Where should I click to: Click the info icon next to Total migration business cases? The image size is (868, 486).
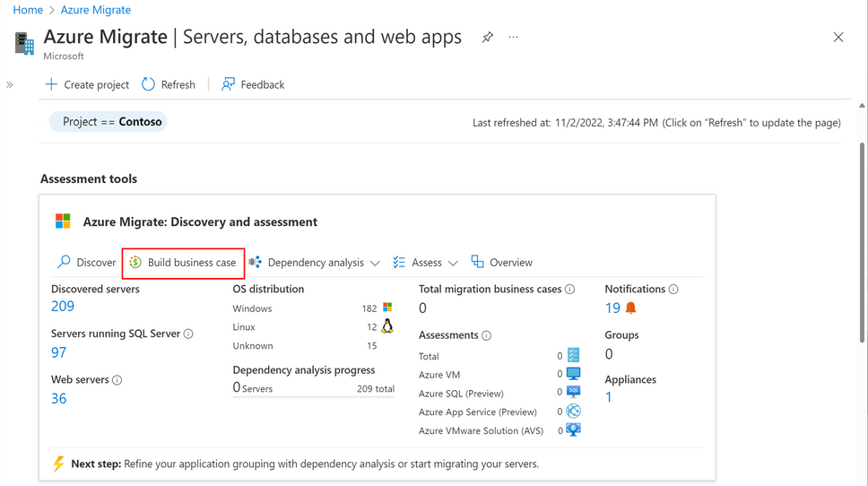(569, 290)
